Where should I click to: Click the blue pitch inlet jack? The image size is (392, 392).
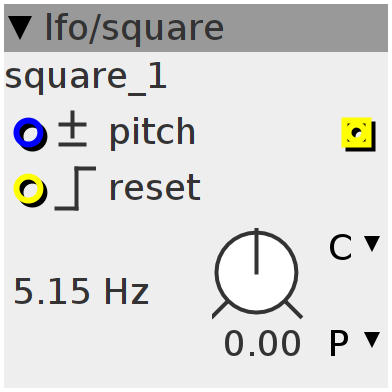(30, 133)
